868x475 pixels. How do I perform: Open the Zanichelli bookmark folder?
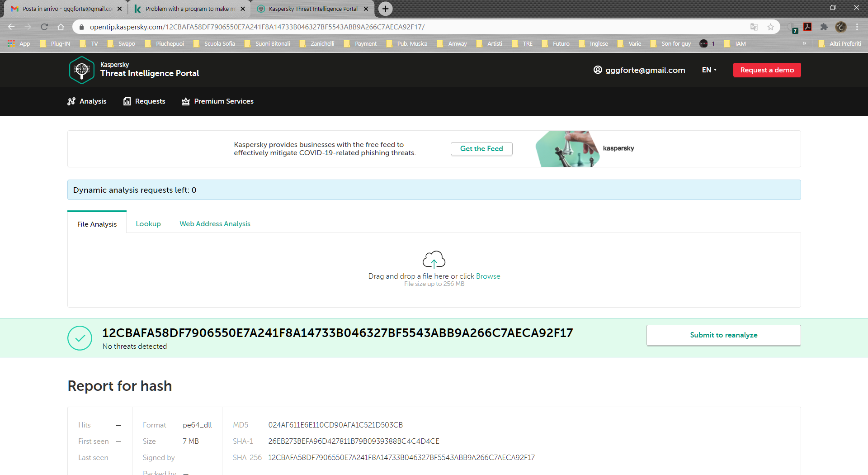point(317,44)
